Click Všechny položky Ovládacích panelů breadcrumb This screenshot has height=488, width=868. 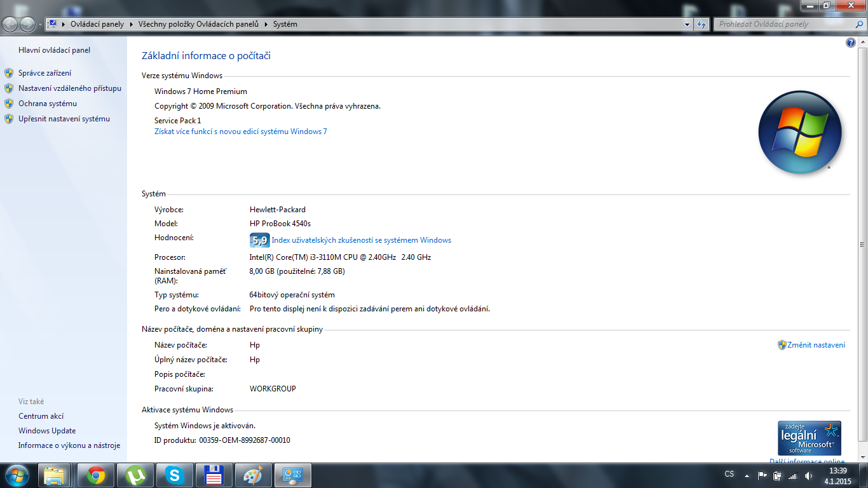[198, 24]
